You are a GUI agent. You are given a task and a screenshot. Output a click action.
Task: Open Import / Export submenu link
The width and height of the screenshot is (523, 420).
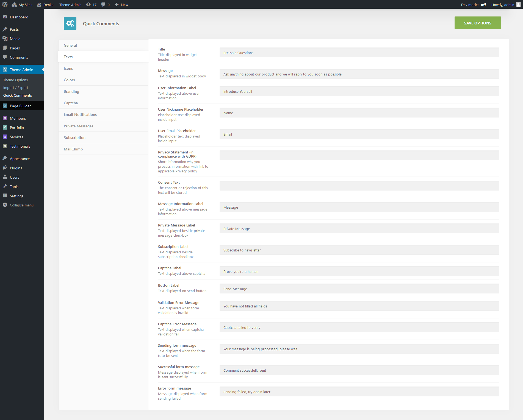click(x=16, y=88)
